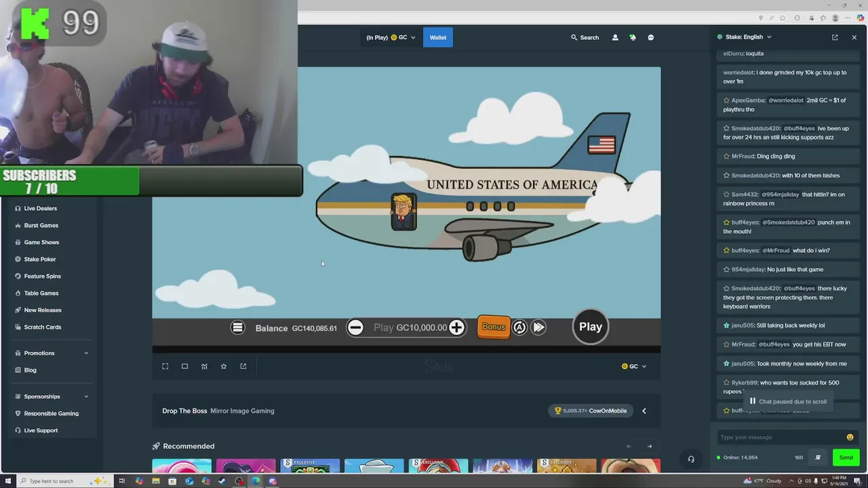
Task: Resume chat via Chat paused due to scroll
Action: (788, 401)
